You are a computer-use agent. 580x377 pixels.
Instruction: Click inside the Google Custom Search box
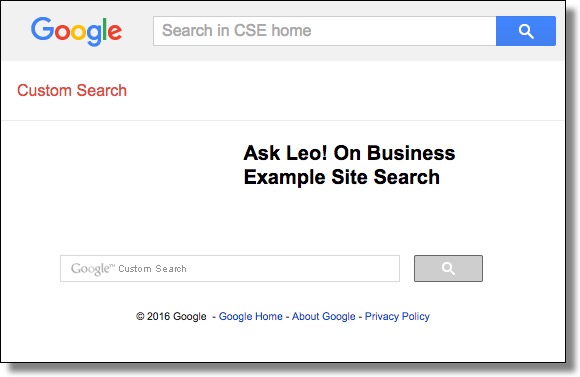(x=230, y=268)
